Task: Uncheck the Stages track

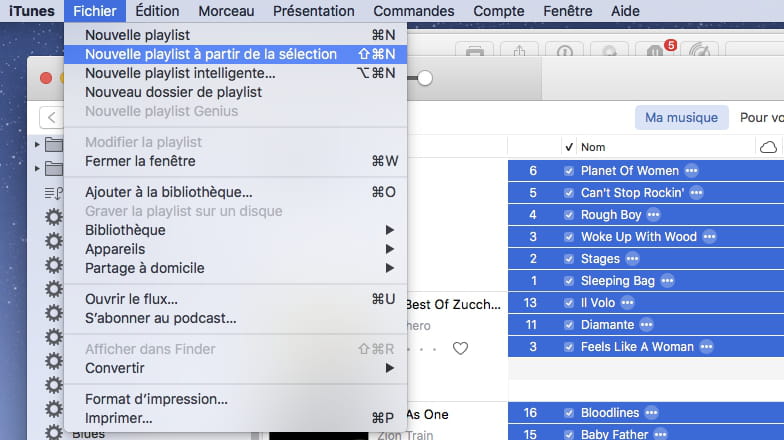Action: (568, 259)
